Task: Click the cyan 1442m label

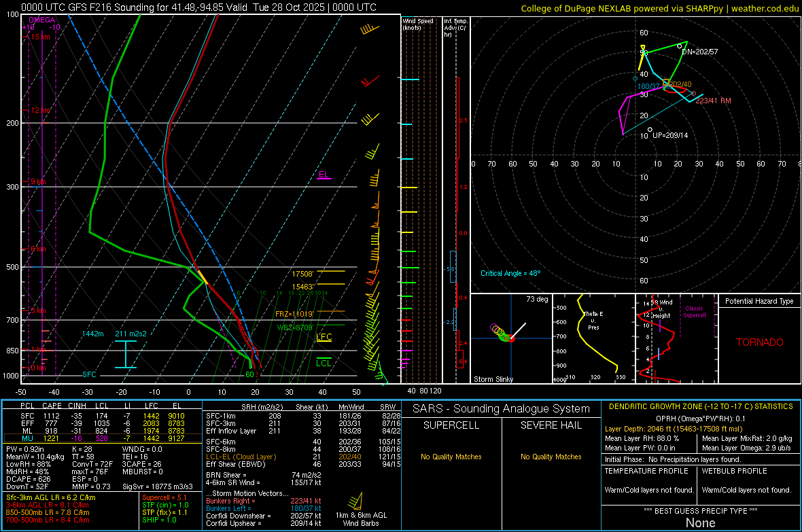Action: tap(92, 334)
